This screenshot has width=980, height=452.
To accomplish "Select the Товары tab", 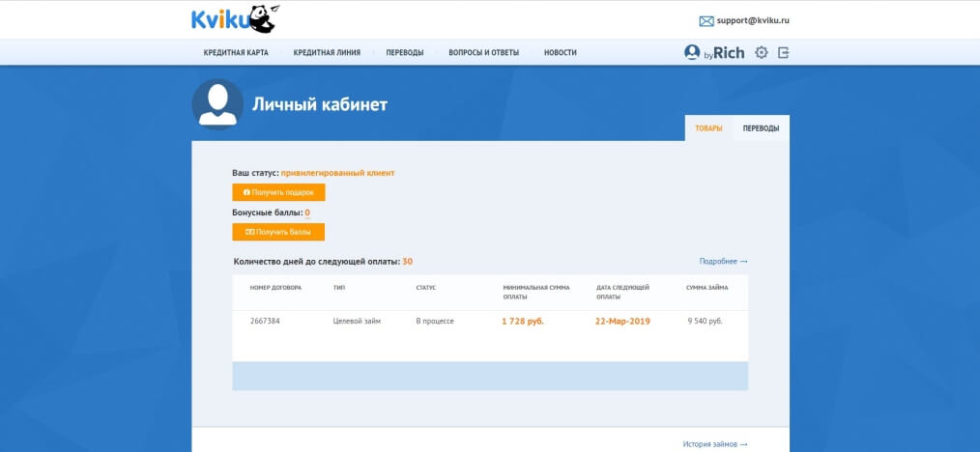I will pyautogui.click(x=708, y=128).
